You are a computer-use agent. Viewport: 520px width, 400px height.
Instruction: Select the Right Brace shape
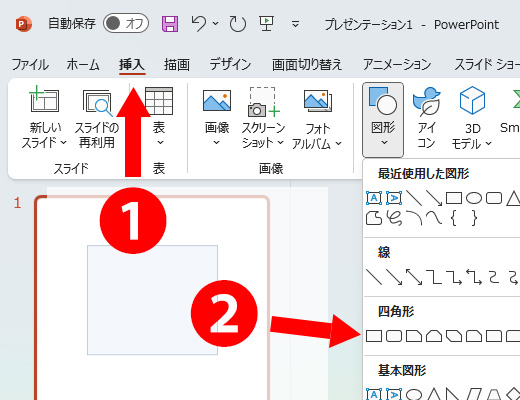(x=474, y=218)
